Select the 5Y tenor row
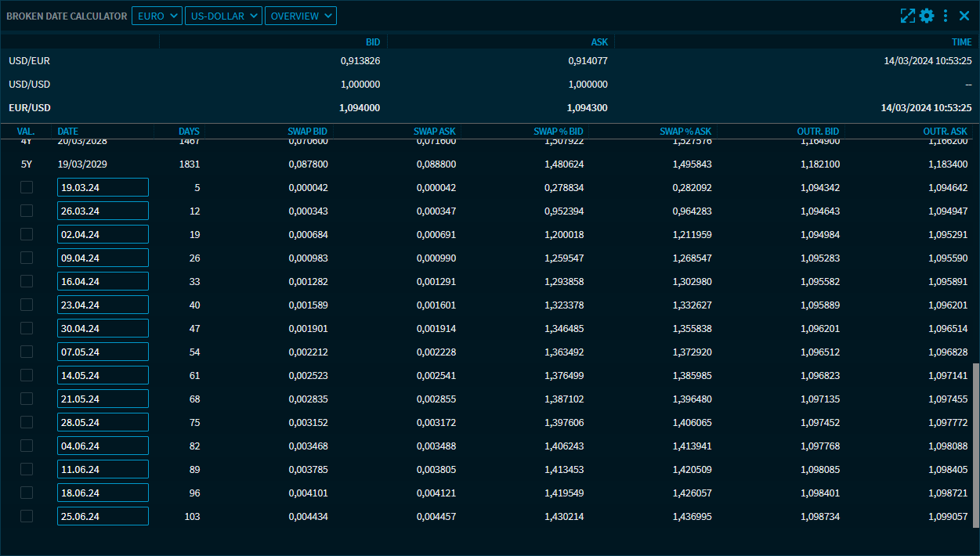Screen dimensions: 980x556 (x=490, y=164)
